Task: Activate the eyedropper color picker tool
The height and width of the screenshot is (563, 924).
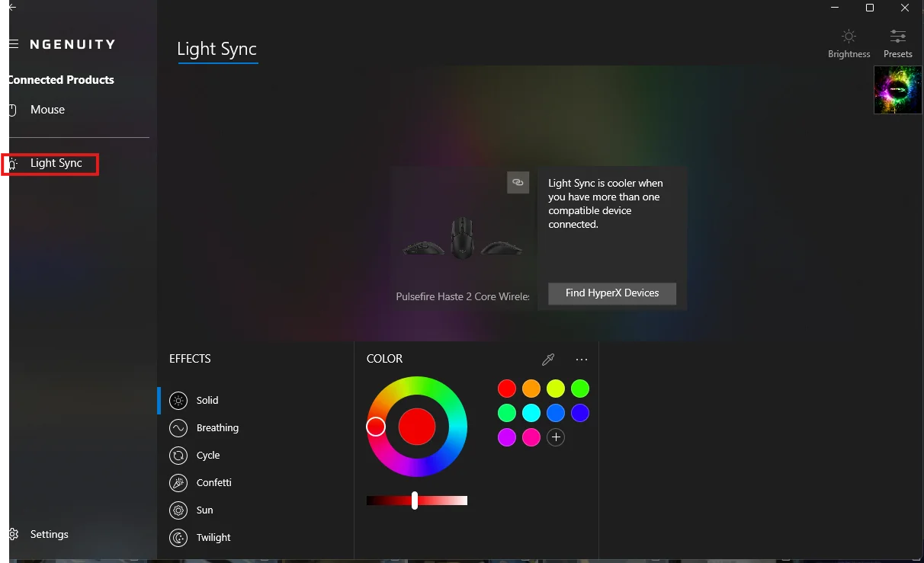Action: point(547,360)
